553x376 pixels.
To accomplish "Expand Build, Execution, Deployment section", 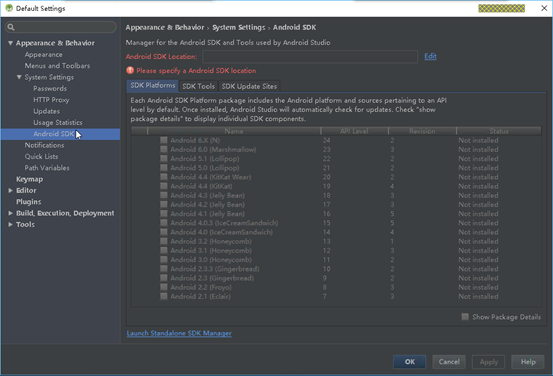I will [x=10, y=213].
